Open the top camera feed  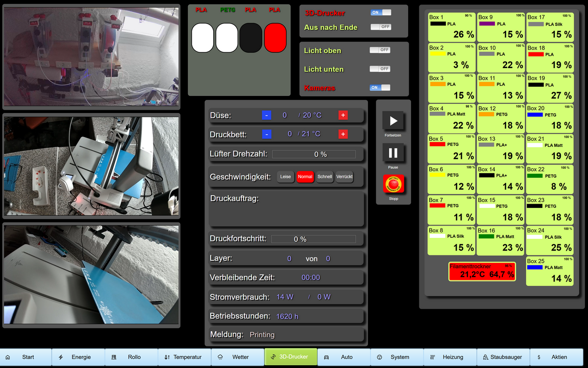(x=91, y=57)
